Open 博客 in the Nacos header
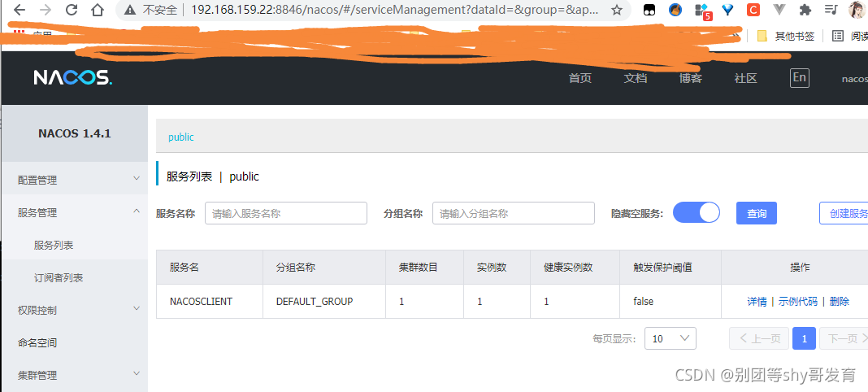Screen dimensions: 868x392 pos(691,78)
